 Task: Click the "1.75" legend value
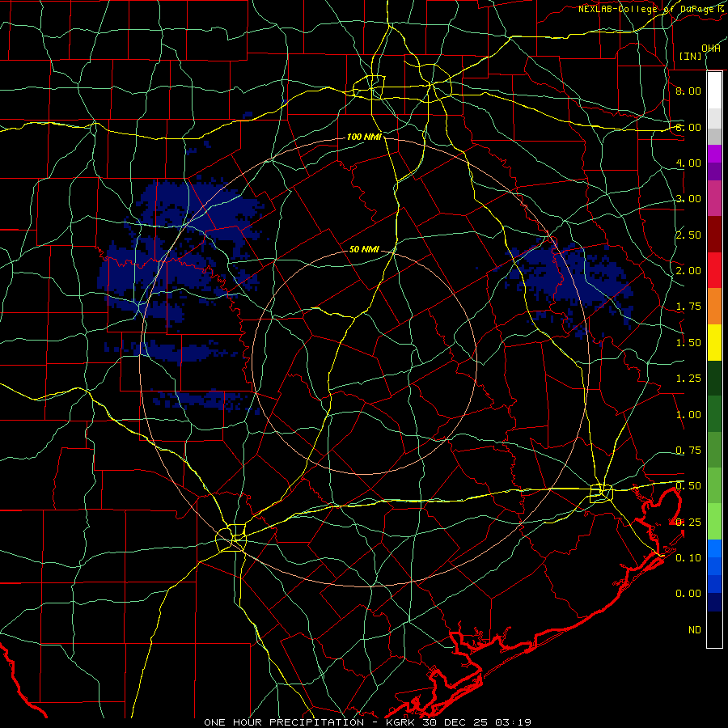(688, 307)
